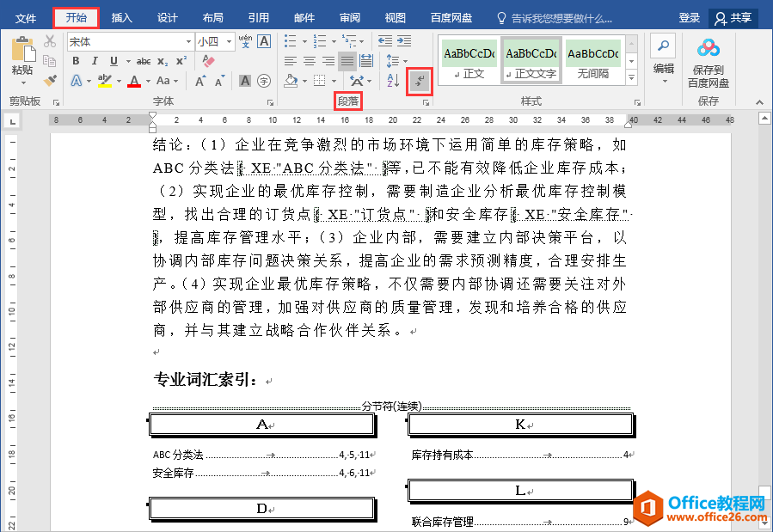This screenshot has width=773, height=532.
Task: Apply a bulleted list
Action: tap(291, 41)
